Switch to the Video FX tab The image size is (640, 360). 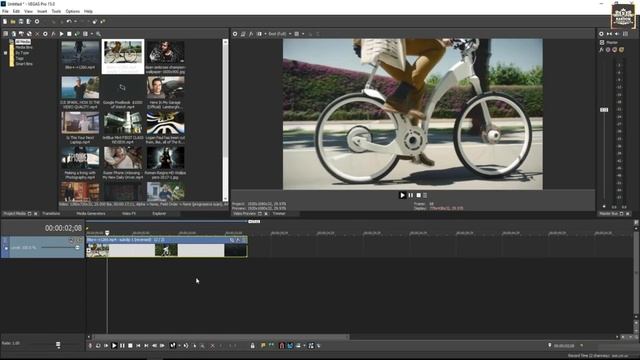129,213
